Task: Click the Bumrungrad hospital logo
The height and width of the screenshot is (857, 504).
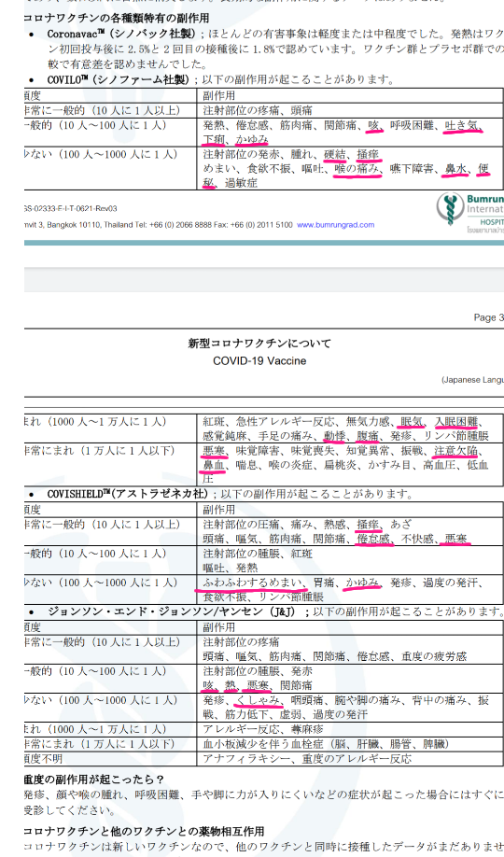Action: click(470, 212)
